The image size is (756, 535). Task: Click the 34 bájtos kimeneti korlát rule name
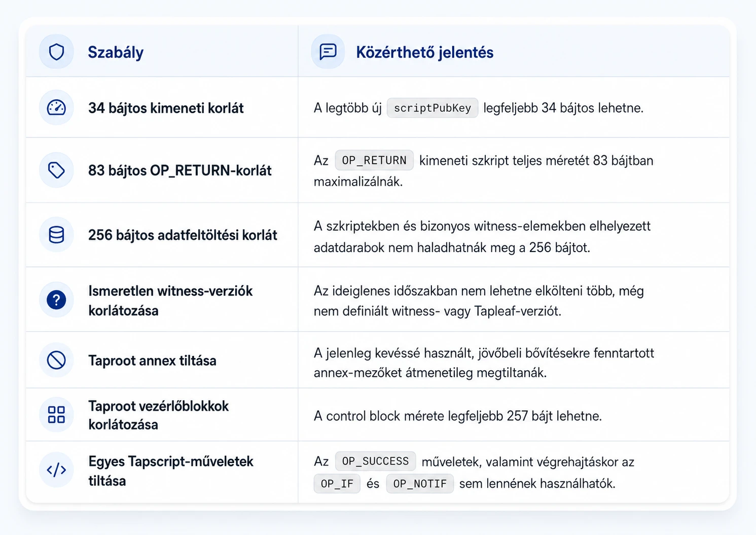pos(166,108)
